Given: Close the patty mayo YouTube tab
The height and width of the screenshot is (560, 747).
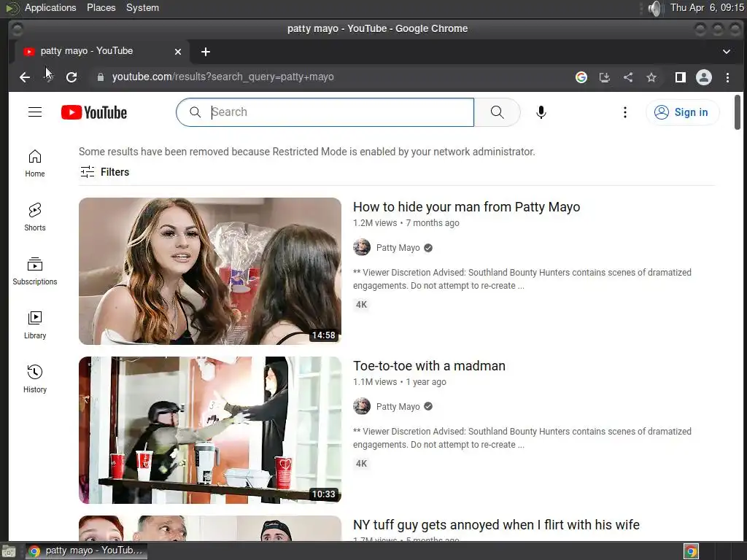Looking at the screenshot, I should pos(178,52).
